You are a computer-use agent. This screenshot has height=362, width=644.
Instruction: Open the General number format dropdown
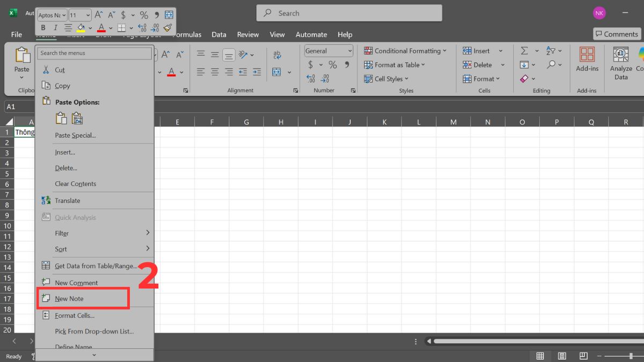tap(328, 50)
